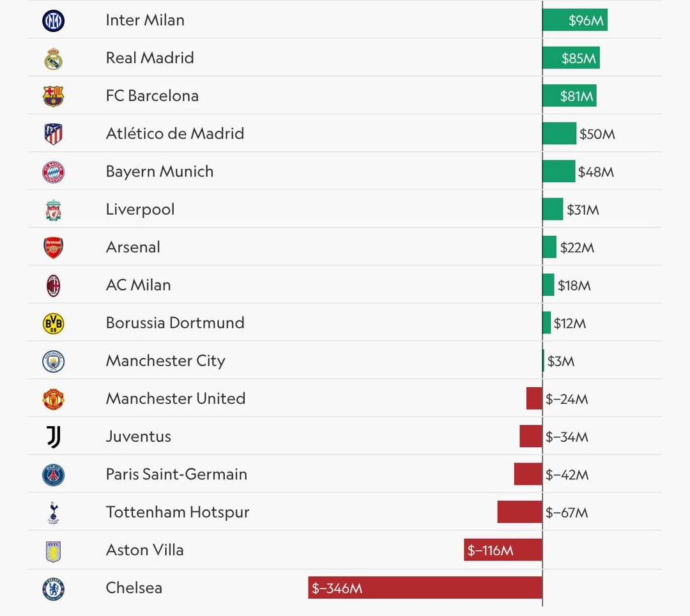Click the Borussia Dortmund BVB logo
This screenshot has width=690, height=616.
click(x=54, y=323)
